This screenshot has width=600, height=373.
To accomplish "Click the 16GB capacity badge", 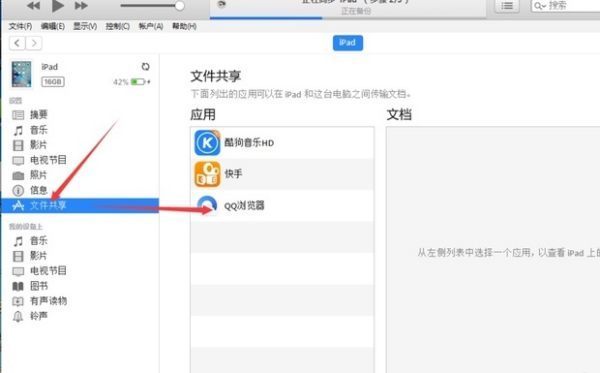I will 53,81.
